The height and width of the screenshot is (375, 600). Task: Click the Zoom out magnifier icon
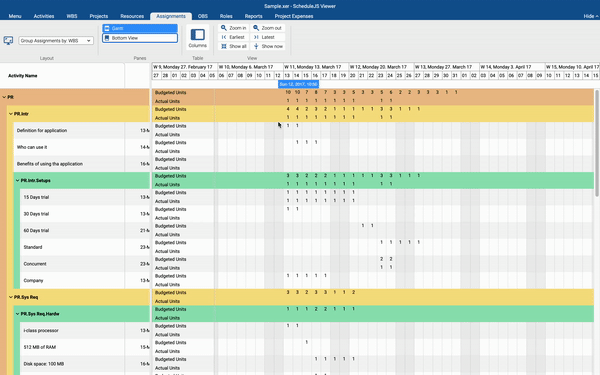256,28
